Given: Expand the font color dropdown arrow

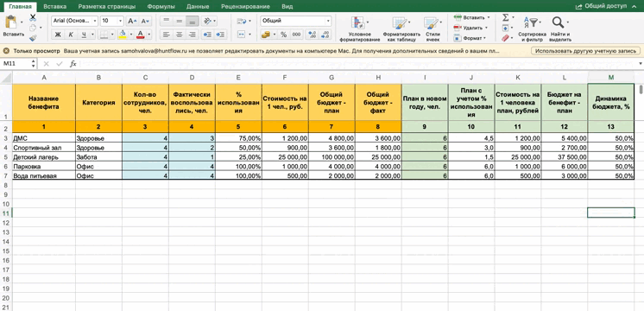Looking at the screenshot, I should tap(149, 35).
